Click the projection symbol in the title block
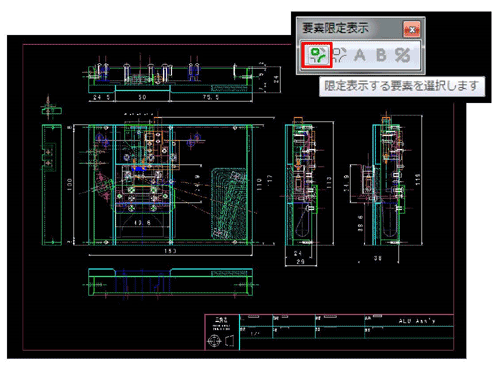500x368 pixels. (221, 341)
